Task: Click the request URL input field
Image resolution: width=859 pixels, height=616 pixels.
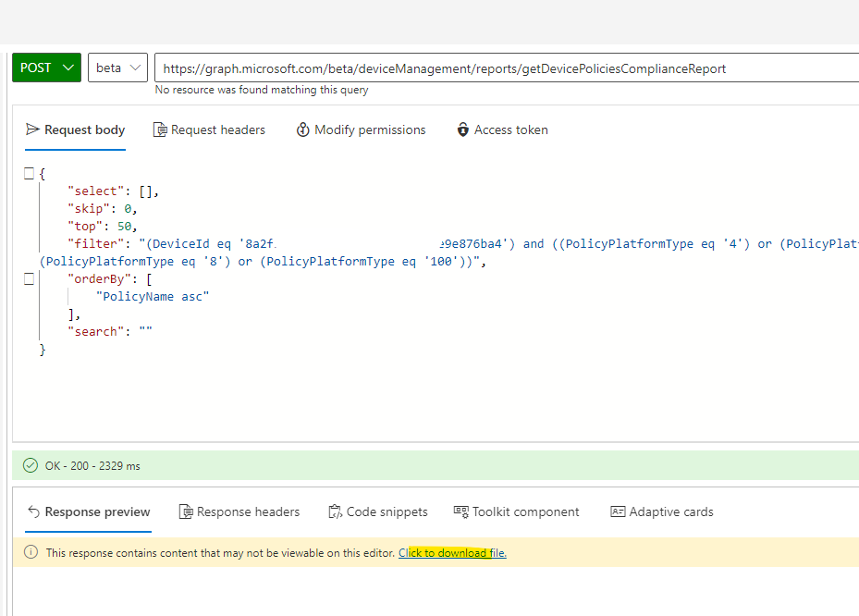Action: (507, 68)
